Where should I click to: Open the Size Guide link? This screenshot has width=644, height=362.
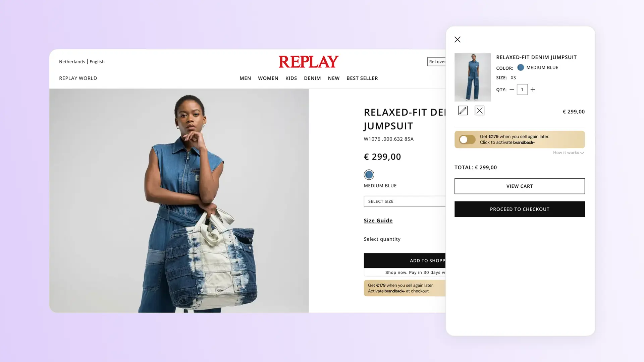point(378,221)
